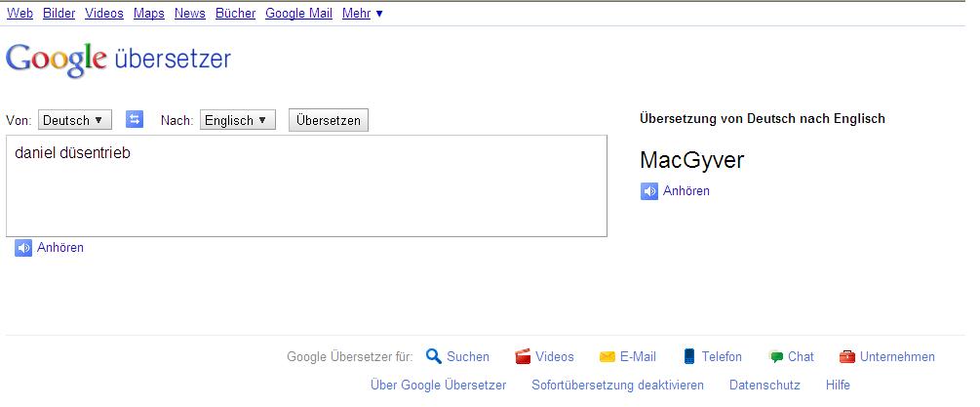
Task: Click the red Videos clapperboard icon
Action: 523,356
